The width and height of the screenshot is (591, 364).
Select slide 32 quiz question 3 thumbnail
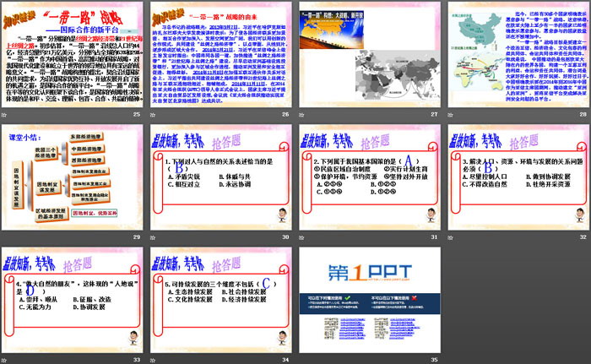pos(518,177)
